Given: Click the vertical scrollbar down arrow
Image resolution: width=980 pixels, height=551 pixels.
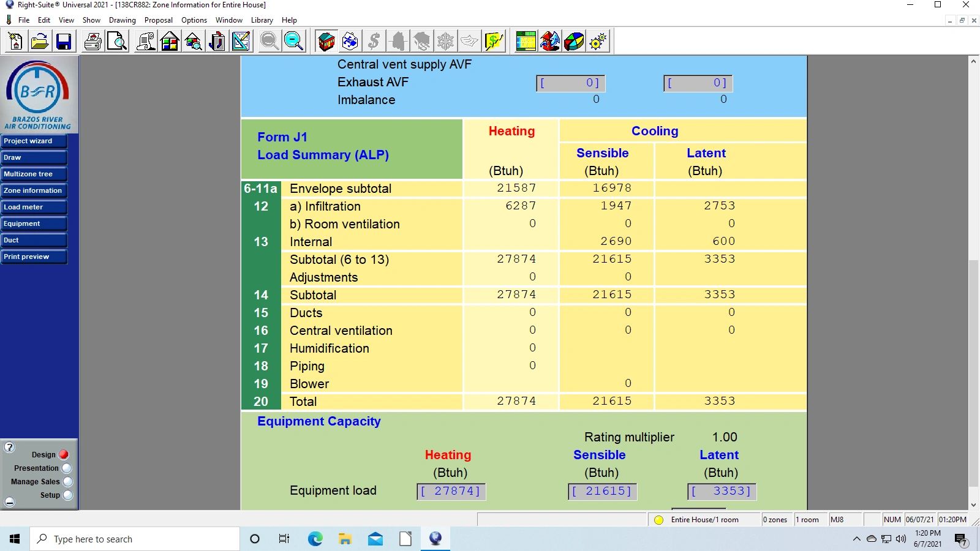Looking at the screenshot, I should pyautogui.click(x=973, y=505).
